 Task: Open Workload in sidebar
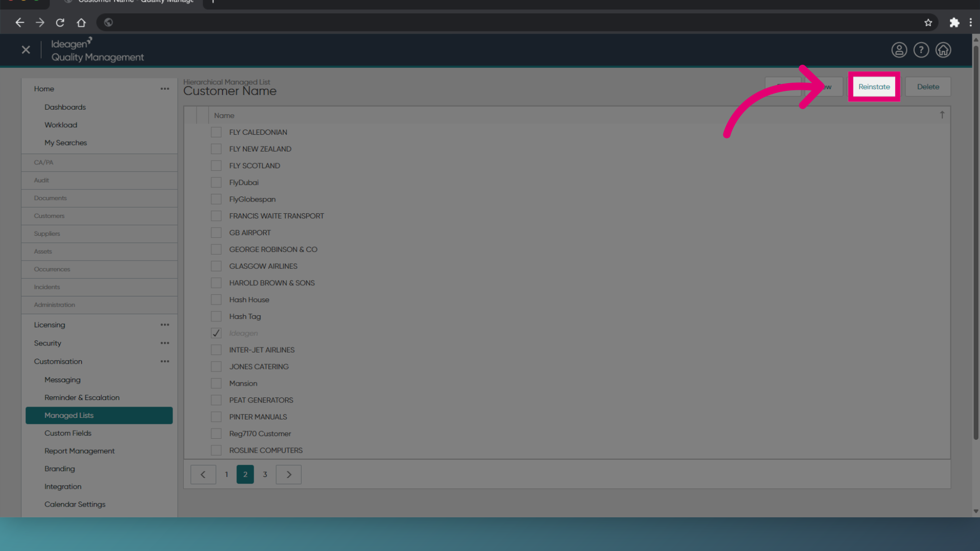61,125
